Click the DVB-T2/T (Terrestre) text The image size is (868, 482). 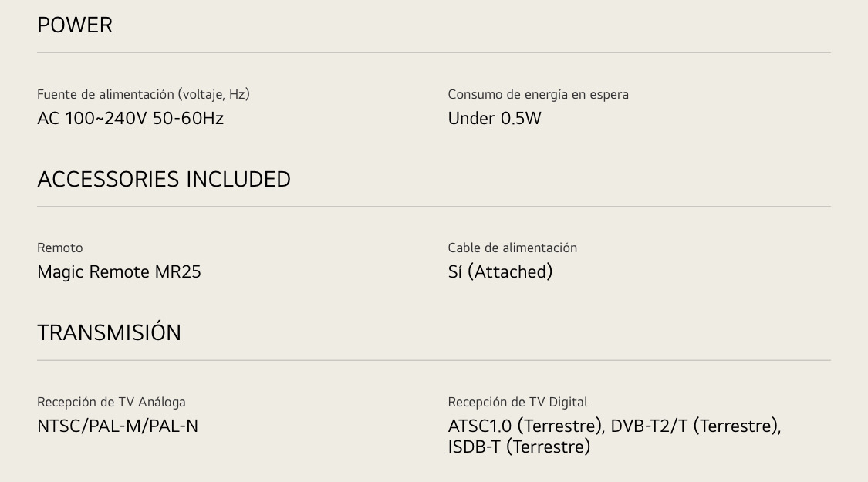[x=694, y=426]
